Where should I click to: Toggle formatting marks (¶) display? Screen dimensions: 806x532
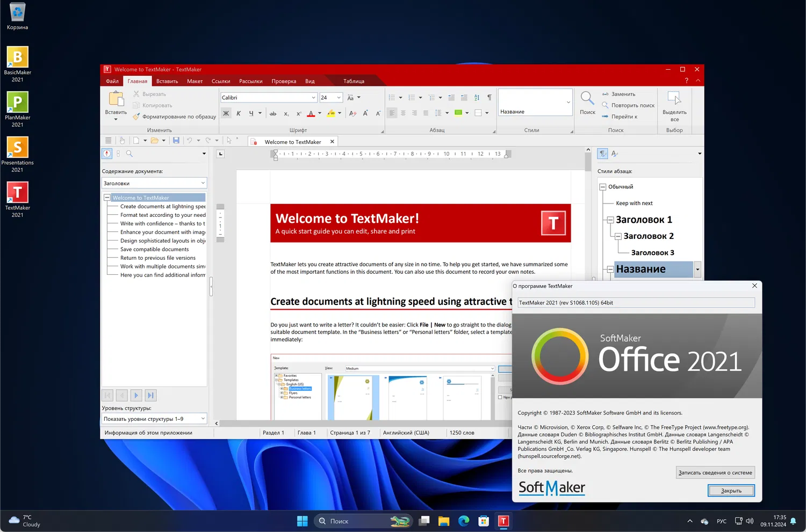489,98
